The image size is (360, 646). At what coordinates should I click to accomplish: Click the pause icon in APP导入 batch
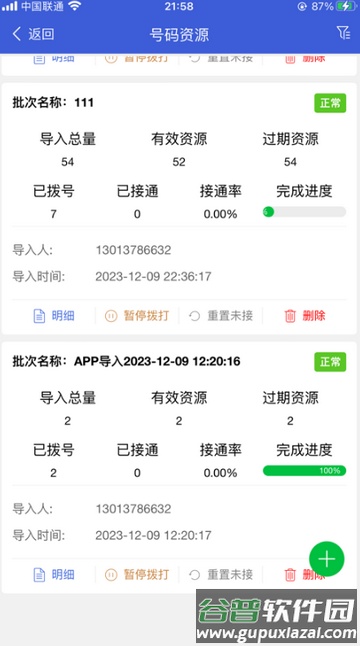[x=111, y=574]
